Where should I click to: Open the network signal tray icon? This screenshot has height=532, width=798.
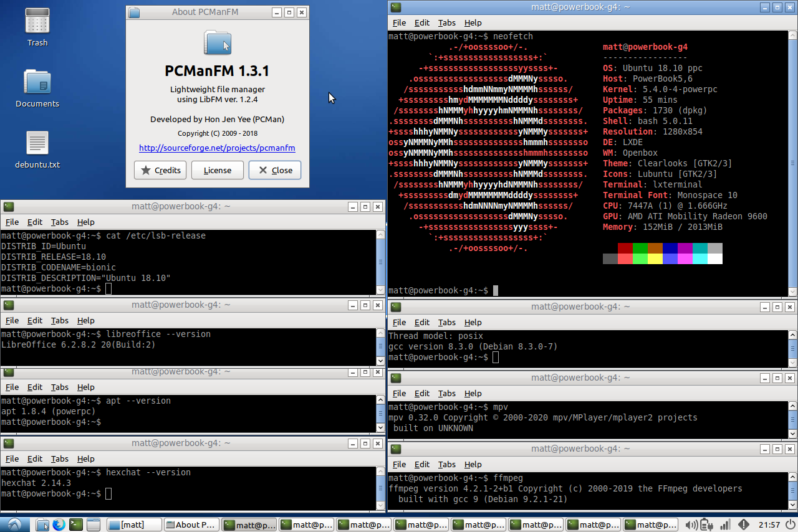tap(725, 525)
